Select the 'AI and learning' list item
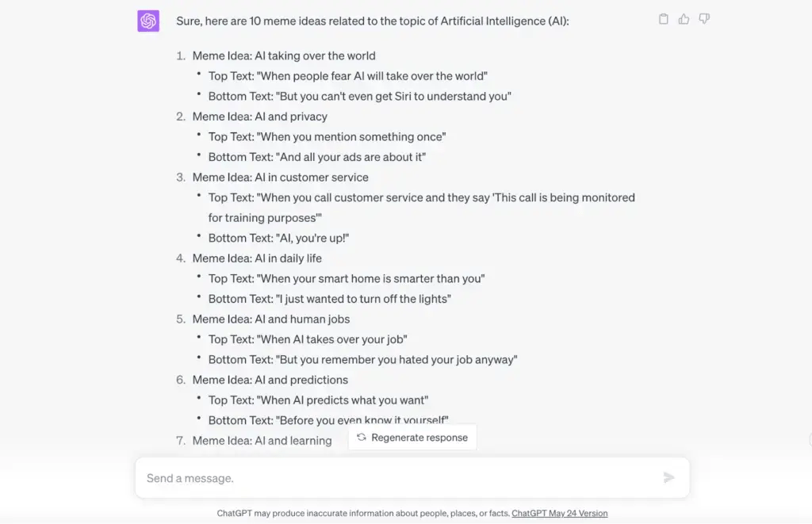Screen dimensions: 812x524 coord(262,441)
